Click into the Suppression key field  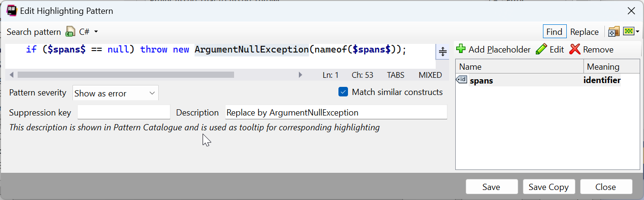123,112
